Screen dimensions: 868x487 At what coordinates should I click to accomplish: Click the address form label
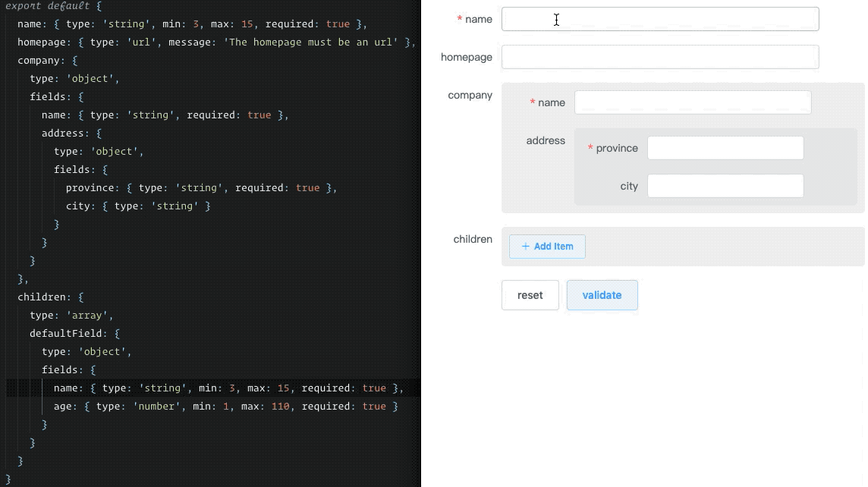(546, 140)
